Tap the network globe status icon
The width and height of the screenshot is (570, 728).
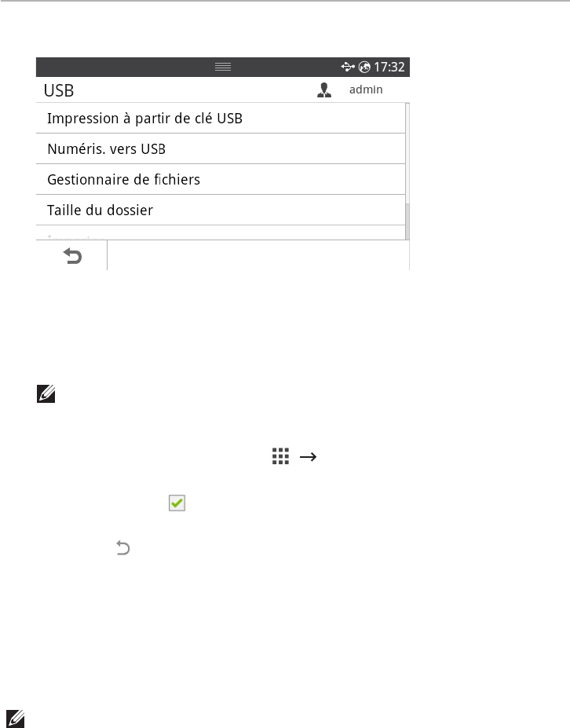364,67
